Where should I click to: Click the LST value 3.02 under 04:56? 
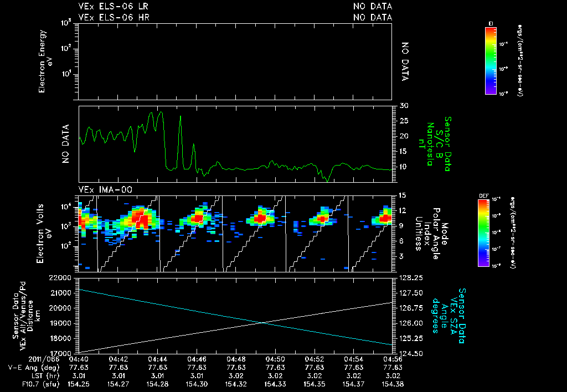[393, 376]
